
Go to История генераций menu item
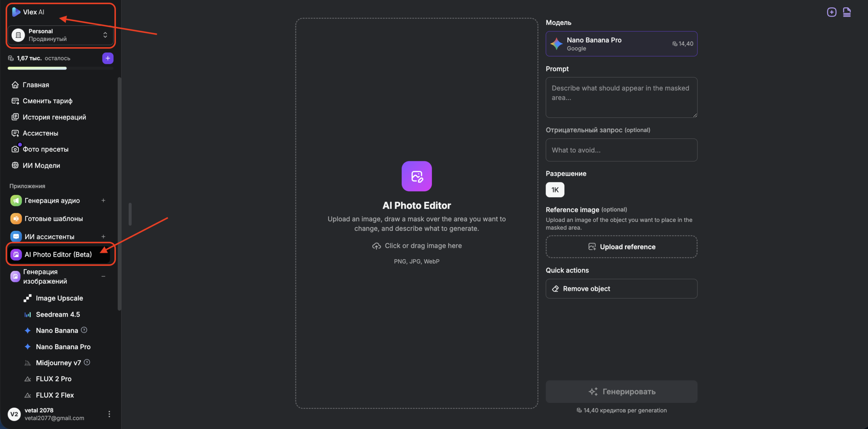[54, 117]
